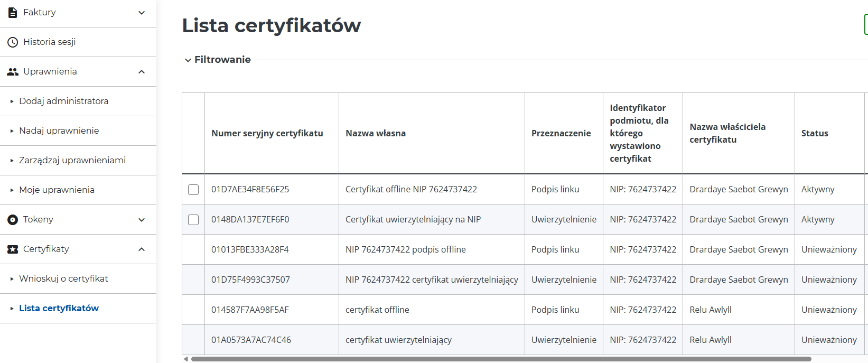Open Moje uprawnienia page
The width and height of the screenshot is (868, 363).
click(57, 190)
